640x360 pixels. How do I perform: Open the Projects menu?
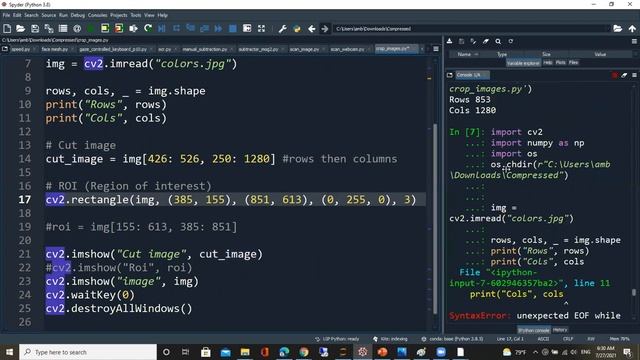[119, 15]
